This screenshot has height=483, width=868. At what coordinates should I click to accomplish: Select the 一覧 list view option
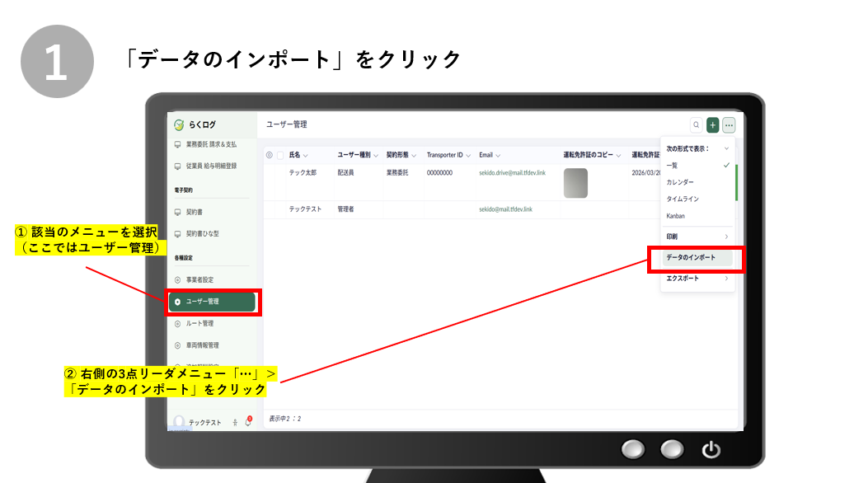click(673, 166)
